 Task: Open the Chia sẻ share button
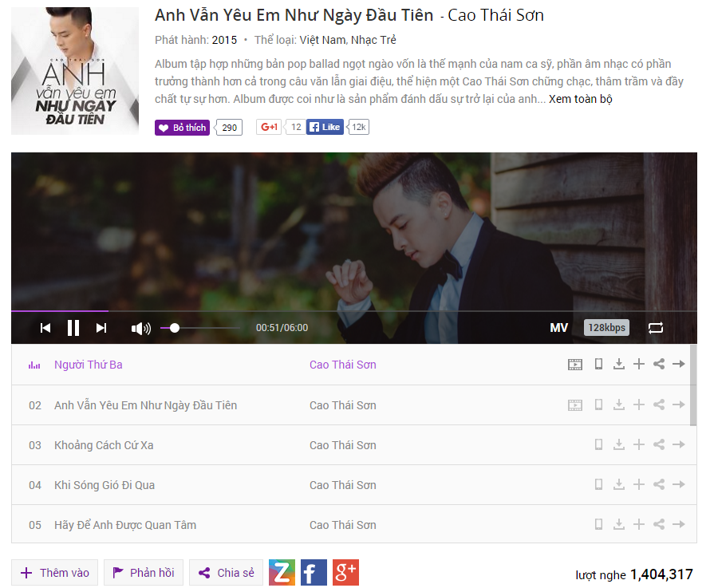227,573
